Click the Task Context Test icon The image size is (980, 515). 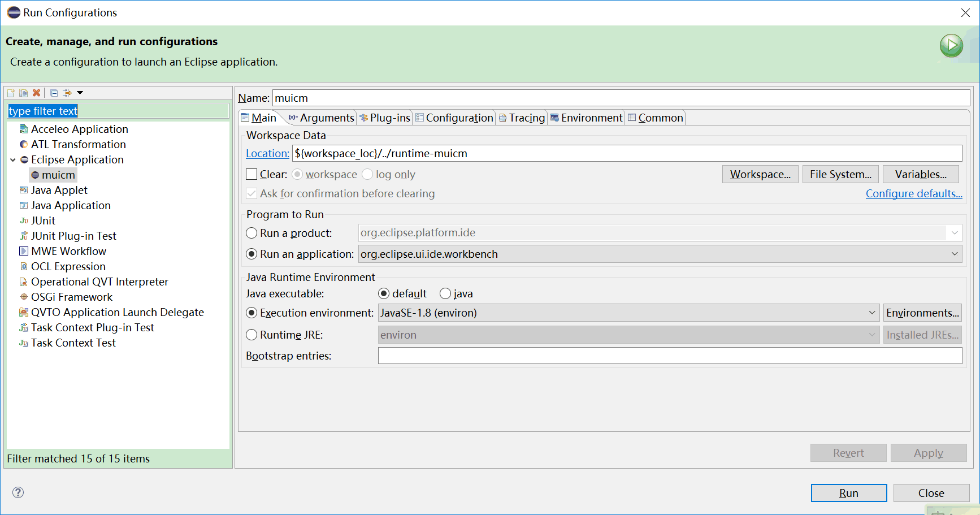pyautogui.click(x=24, y=343)
